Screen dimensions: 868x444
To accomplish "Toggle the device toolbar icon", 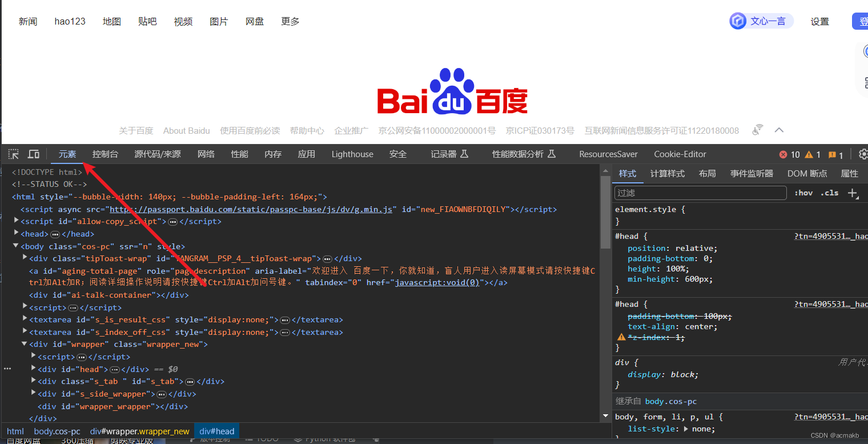I will pyautogui.click(x=34, y=154).
